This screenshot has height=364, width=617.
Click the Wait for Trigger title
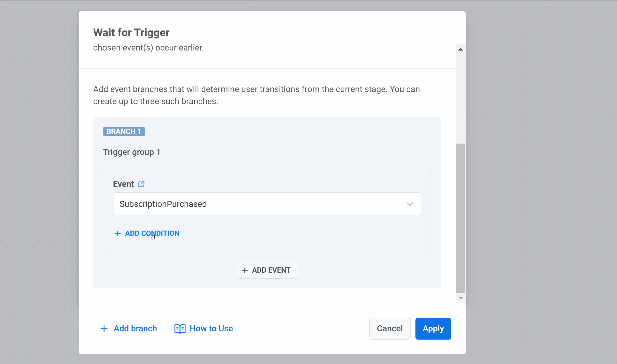click(x=131, y=33)
